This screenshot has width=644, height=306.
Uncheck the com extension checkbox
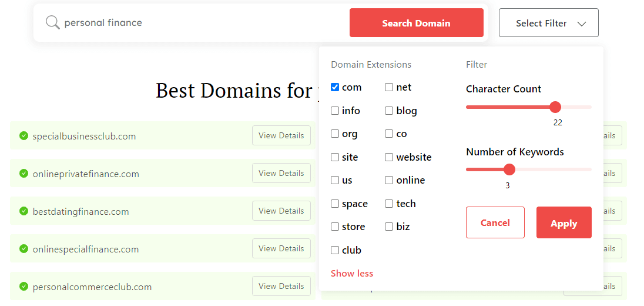pos(335,87)
